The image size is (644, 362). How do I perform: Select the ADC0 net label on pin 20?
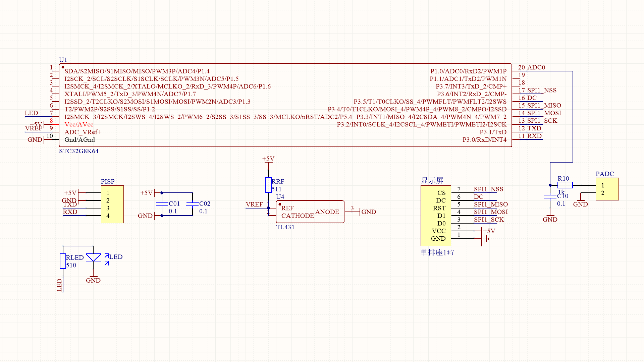[x=536, y=67]
